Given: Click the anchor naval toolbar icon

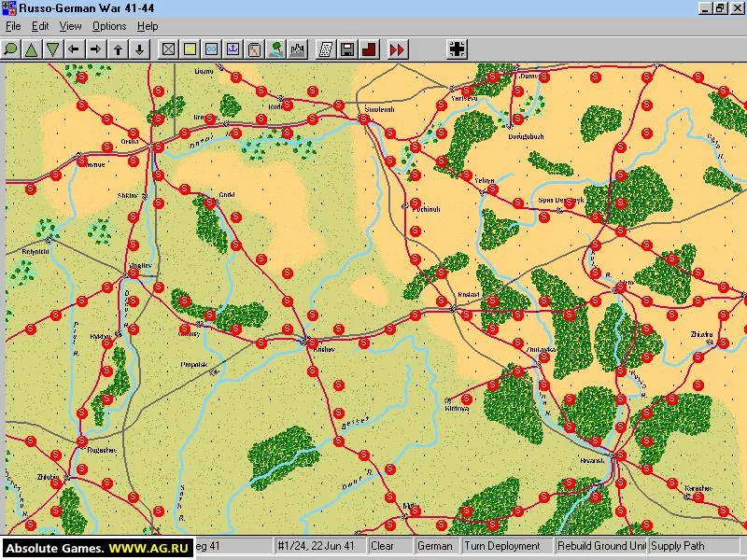Looking at the screenshot, I should point(233,49).
